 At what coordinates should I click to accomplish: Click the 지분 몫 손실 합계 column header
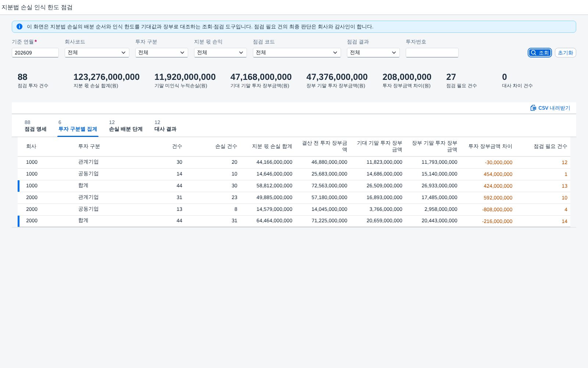pyautogui.click(x=272, y=146)
